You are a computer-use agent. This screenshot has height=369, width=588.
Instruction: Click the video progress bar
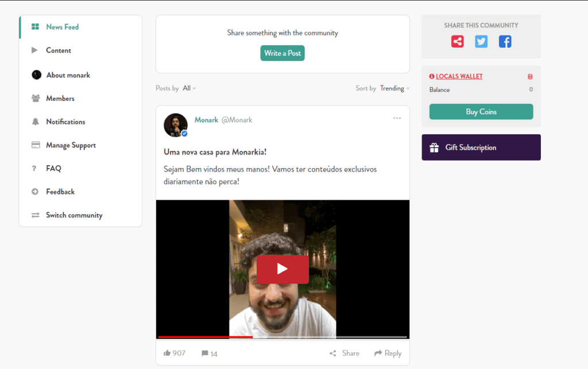tap(283, 337)
